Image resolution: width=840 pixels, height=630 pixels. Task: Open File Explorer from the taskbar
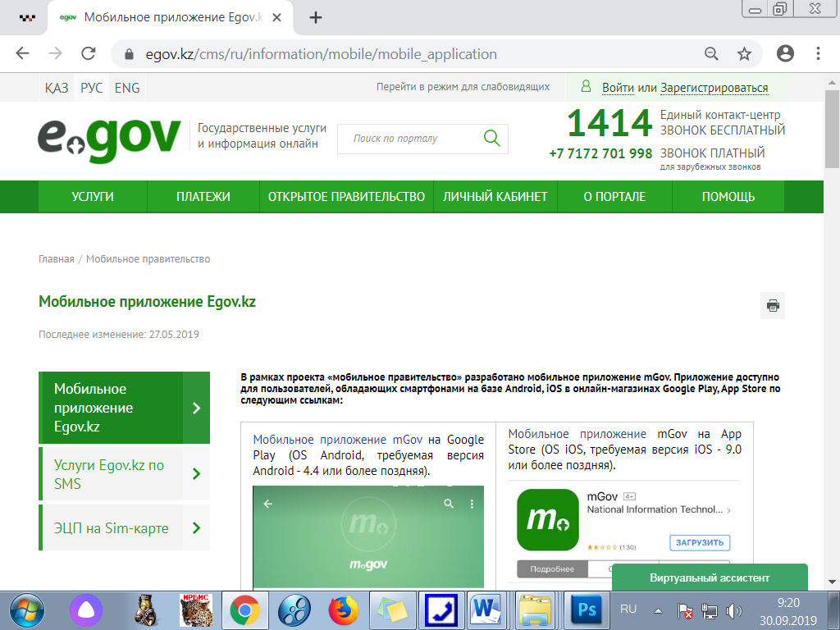(x=535, y=610)
